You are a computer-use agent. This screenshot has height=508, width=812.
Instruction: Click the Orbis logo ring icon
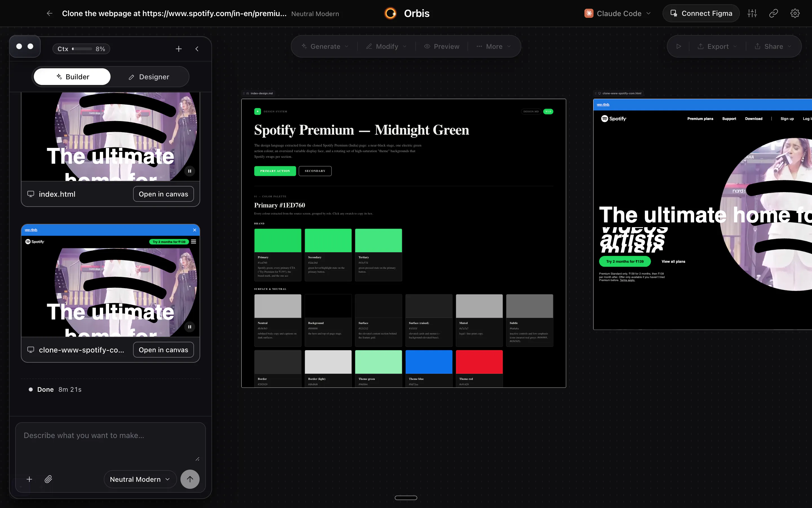[390, 14]
